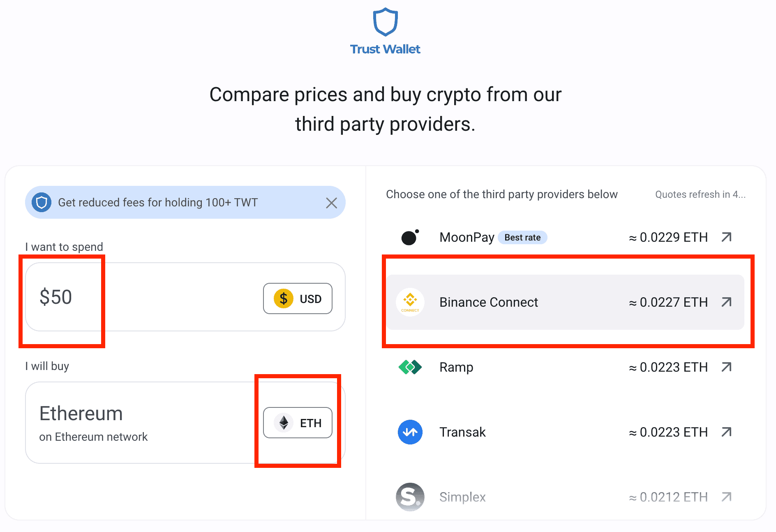Viewport: 776px width, 532px height.
Task: Open the external link arrow next to MoonPay
Action: [727, 237]
